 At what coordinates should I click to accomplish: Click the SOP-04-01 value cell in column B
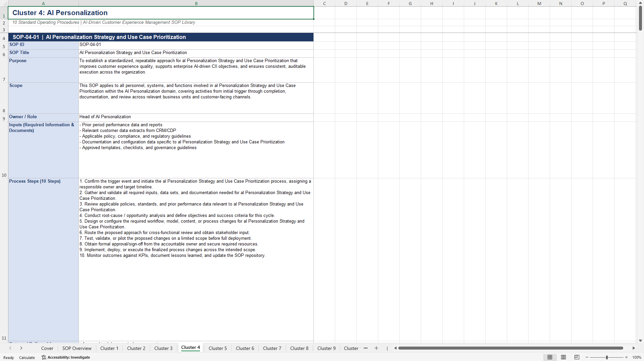pos(196,45)
